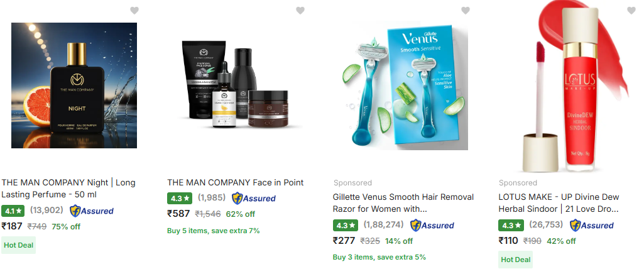Open LOTUS MAKE-UP Divine Dew title link
The width and height of the screenshot is (644, 269).
point(559,203)
